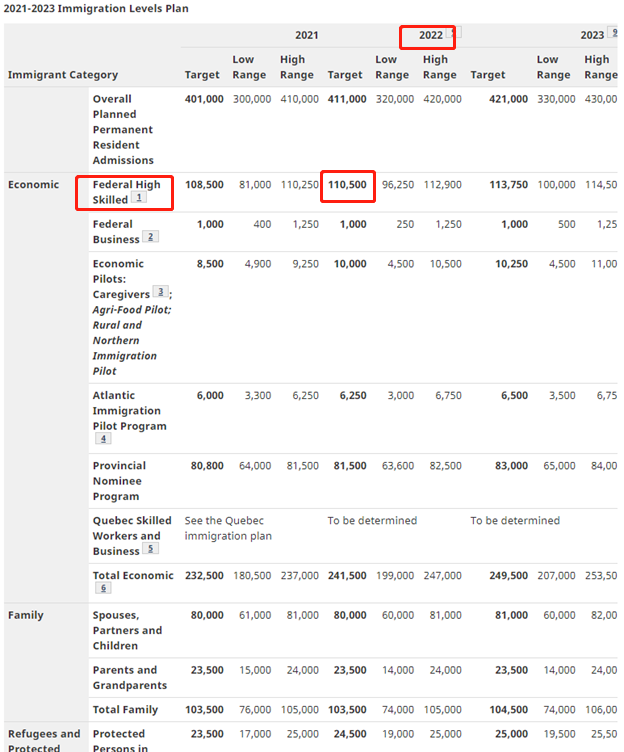
Task: Select Protected Persons 2022 target 24,500
Action: tap(350, 734)
